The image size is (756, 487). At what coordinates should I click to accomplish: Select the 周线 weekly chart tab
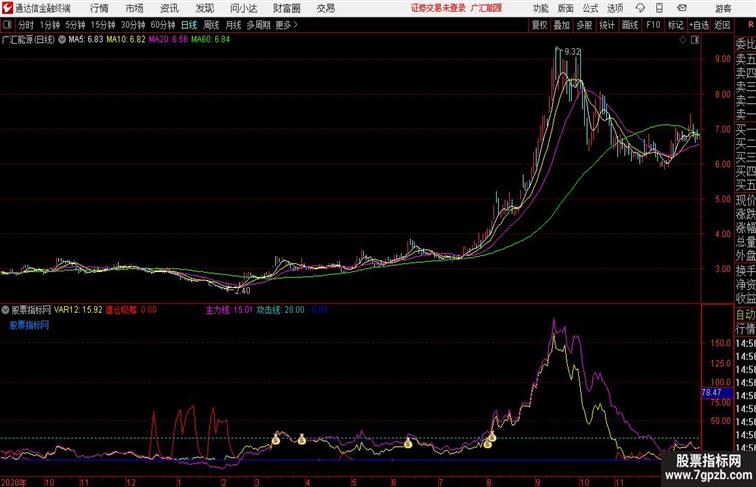click(211, 25)
